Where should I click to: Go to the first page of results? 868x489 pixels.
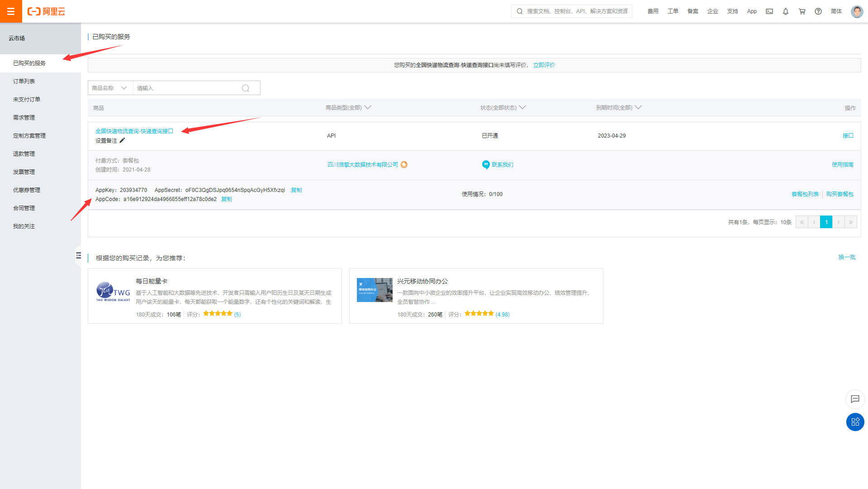802,222
